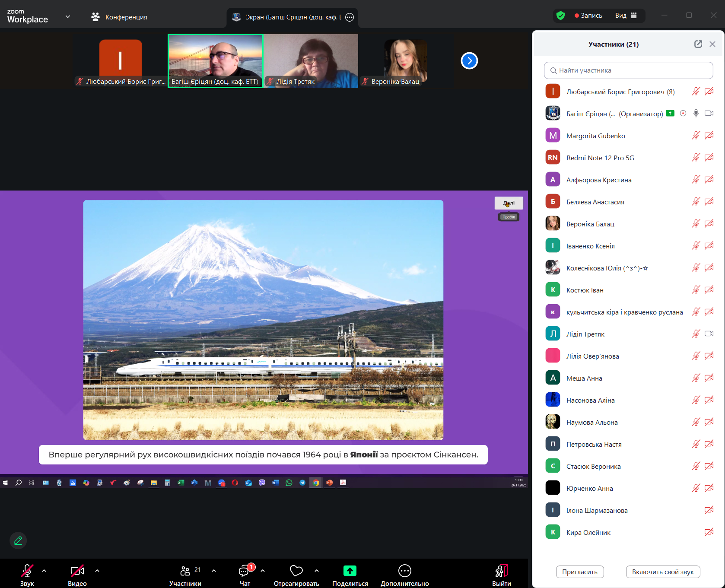This screenshot has width=725, height=588.
Task: Open the Chat panel
Action: (245, 571)
